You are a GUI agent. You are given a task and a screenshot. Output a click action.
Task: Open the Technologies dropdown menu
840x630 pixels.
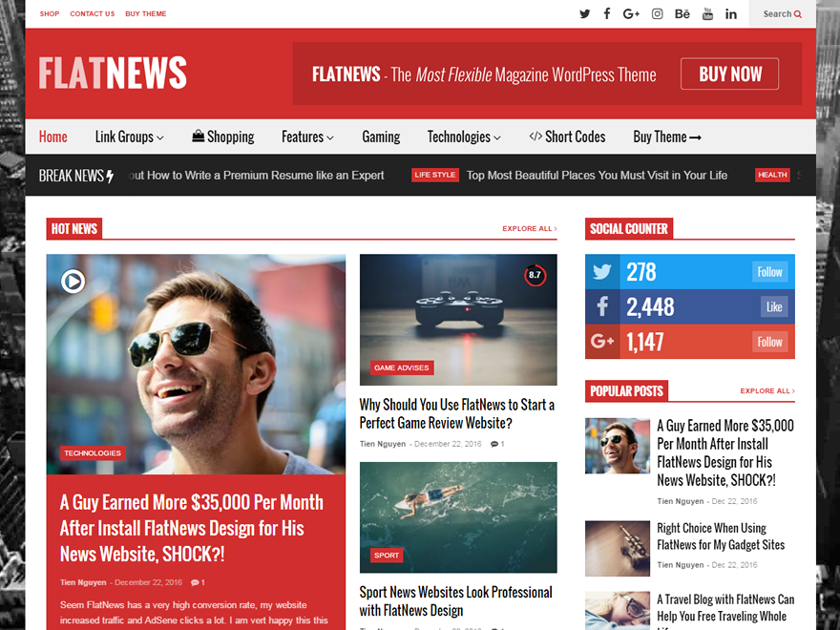pos(464,136)
